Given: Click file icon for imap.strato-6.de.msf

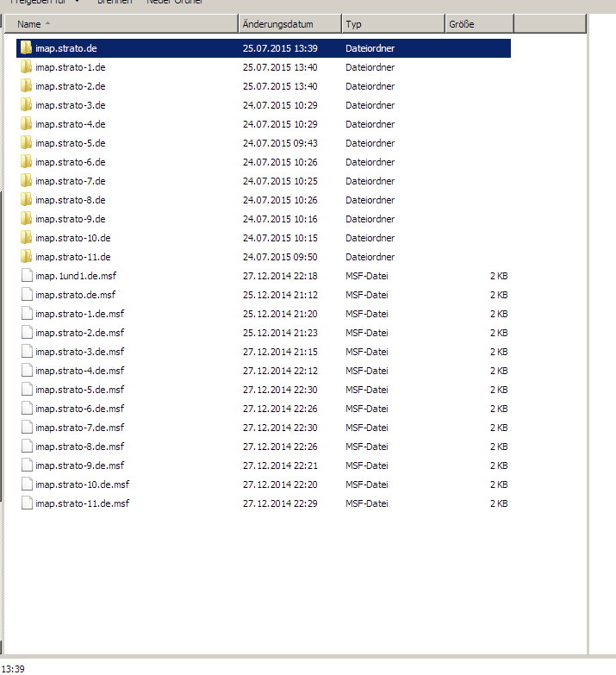Looking at the screenshot, I should pyautogui.click(x=27, y=408).
